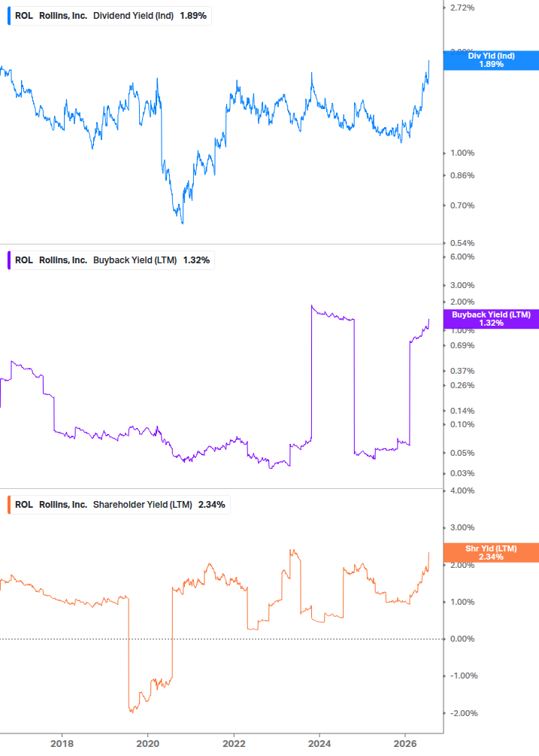Click the 0.05% tick on the buyback axis
The height and width of the screenshot is (756, 539).
462,453
